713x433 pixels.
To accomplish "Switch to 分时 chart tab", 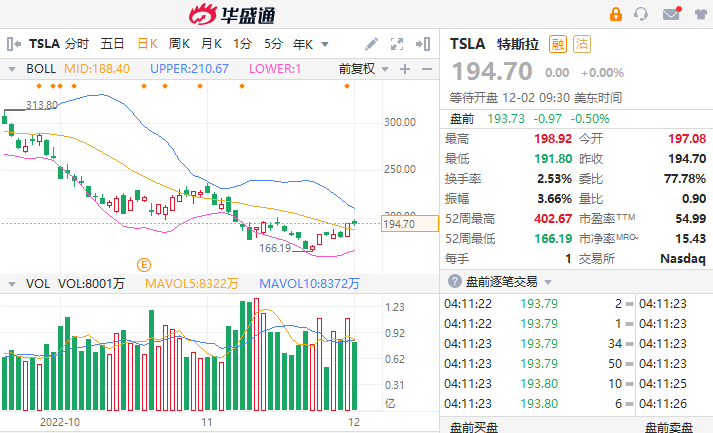I will pyautogui.click(x=76, y=44).
